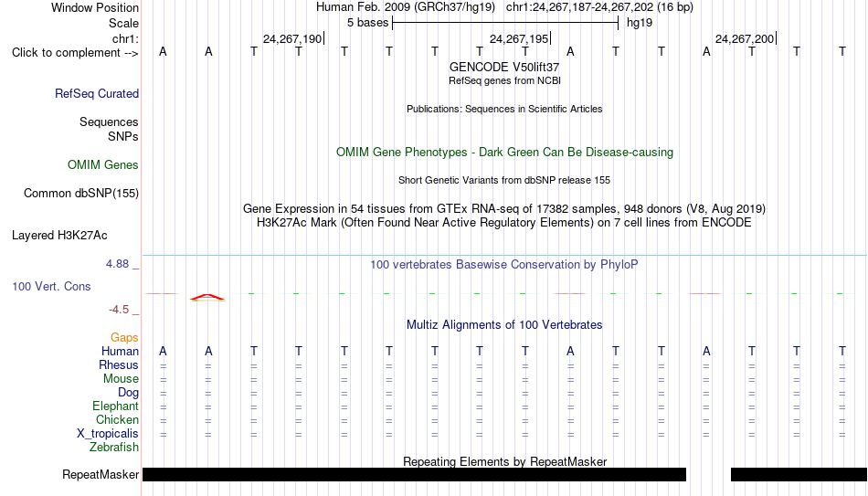Click the H3K27Ac Mark ENCODE track title
868x496 pixels.
(504, 223)
